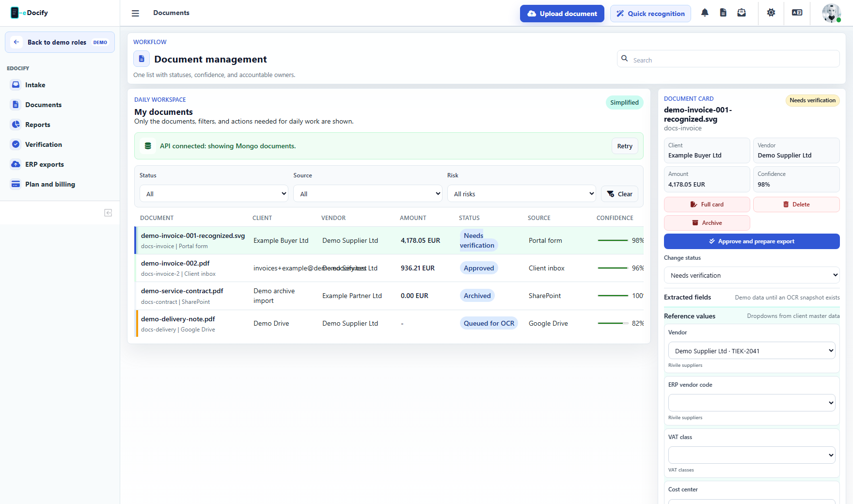Go to Intake in the sidebar
This screenshot has height=504, width=853.
click(60, 85)
